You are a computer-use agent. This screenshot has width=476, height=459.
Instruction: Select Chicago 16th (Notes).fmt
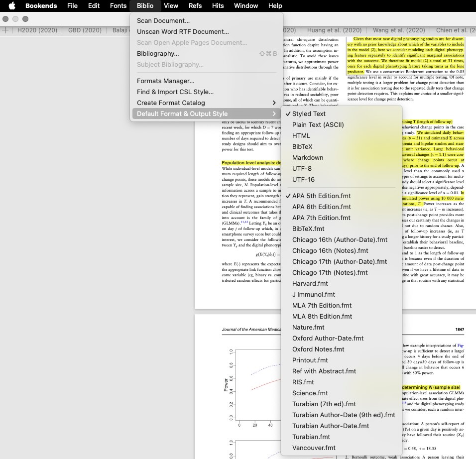coord(342,250)
